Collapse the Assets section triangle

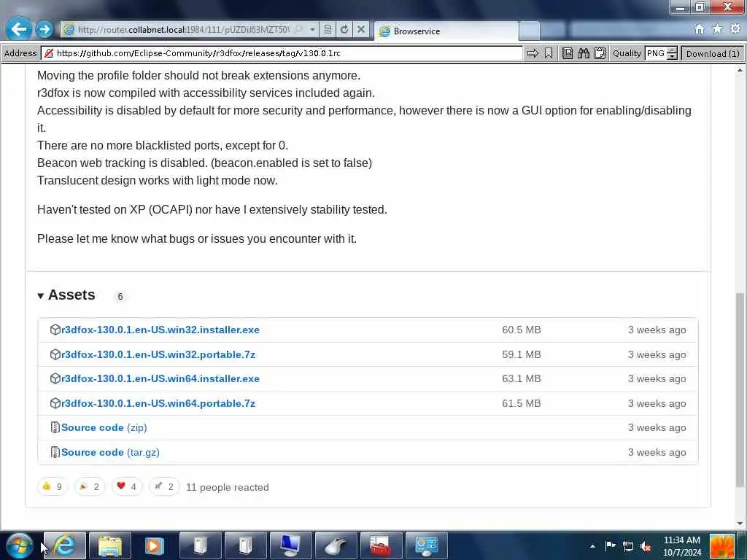(41, 296)
